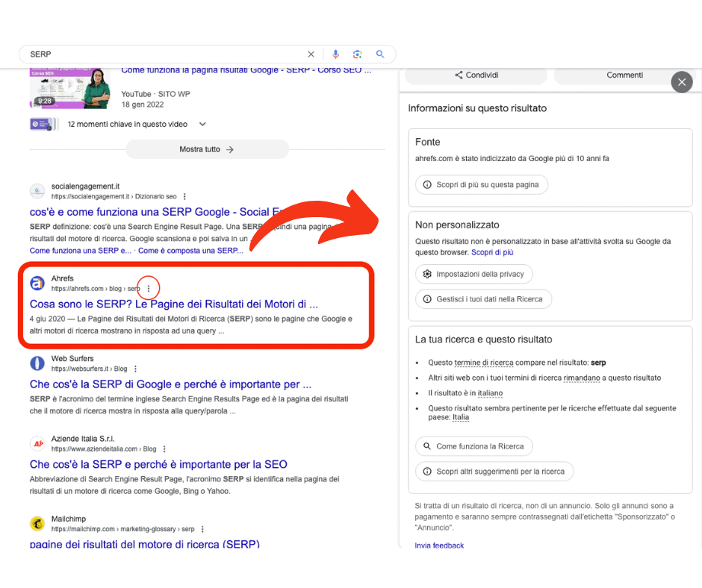Click the https://websurfers.it › Blog URL
This screenshot has width=702, height=588.
[x=89, y=369]
